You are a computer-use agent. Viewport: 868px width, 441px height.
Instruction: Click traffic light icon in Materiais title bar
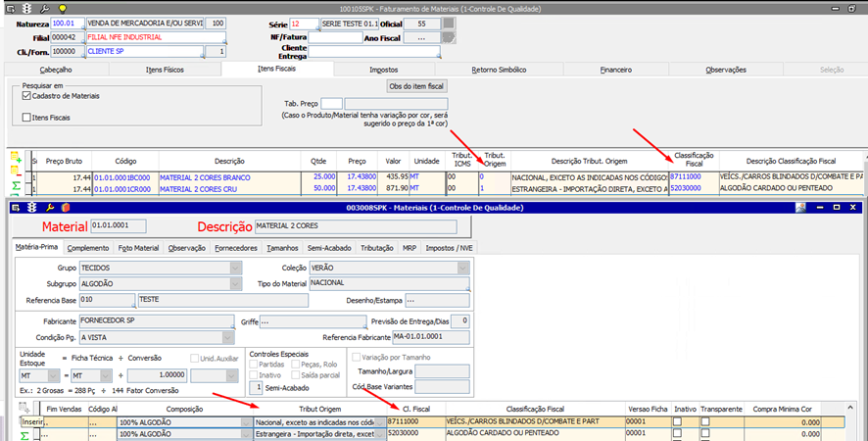[x=32, y=208]
